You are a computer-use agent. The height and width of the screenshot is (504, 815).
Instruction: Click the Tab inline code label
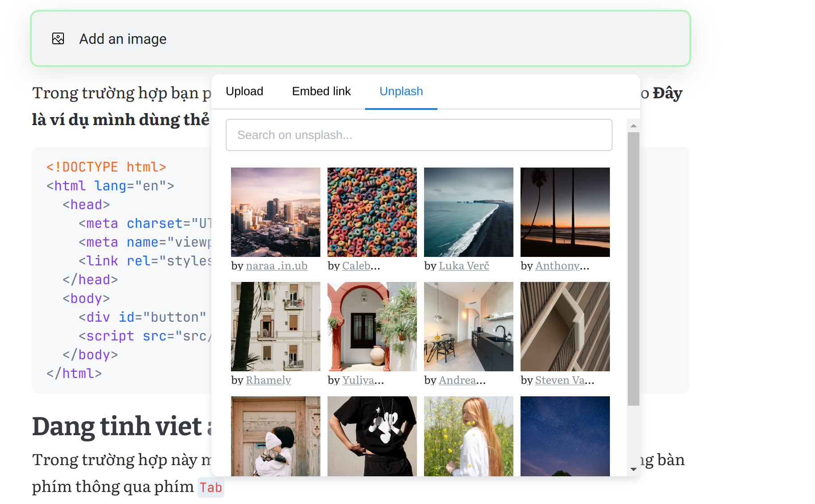(x=211, y=487)
